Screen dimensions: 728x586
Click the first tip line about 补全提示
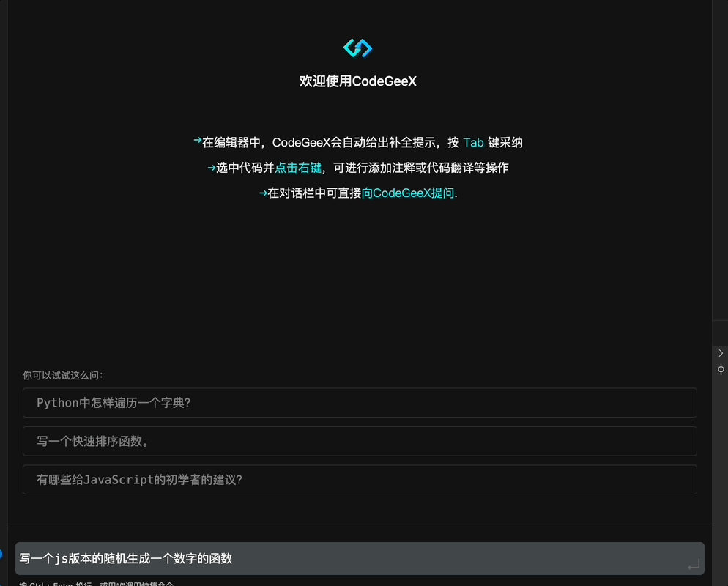[x=358, y=143]
